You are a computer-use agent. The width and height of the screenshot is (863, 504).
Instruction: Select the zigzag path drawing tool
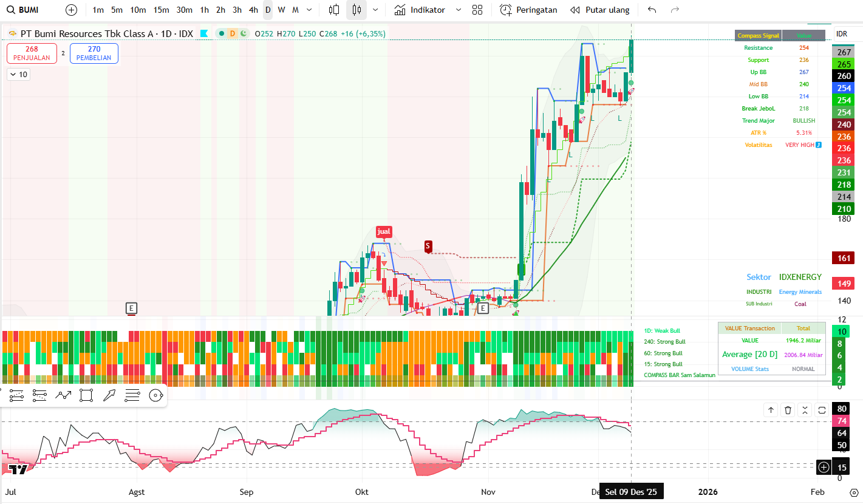coord(63,395)
